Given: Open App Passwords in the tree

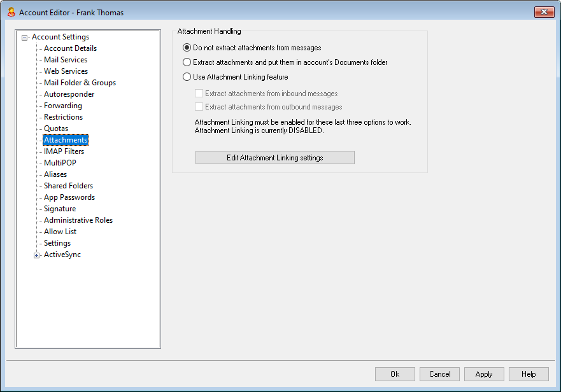Looking at the screenshot, I should pos(69,197).
